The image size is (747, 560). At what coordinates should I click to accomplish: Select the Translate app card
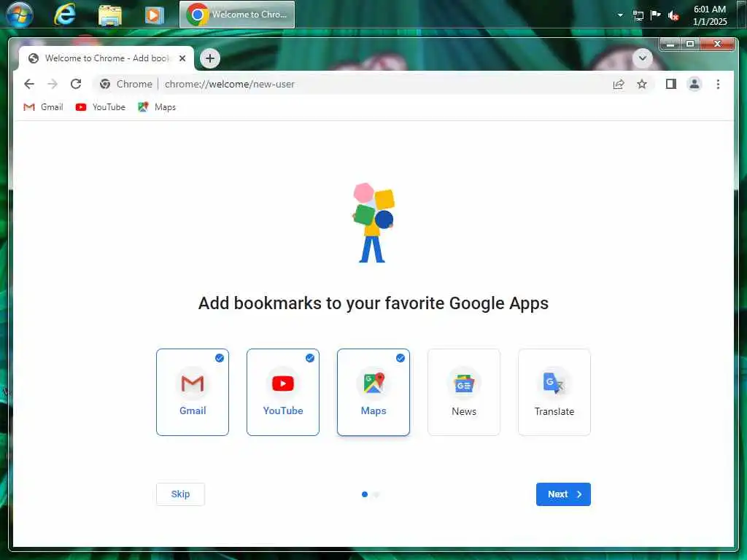[x=554, y=392]
